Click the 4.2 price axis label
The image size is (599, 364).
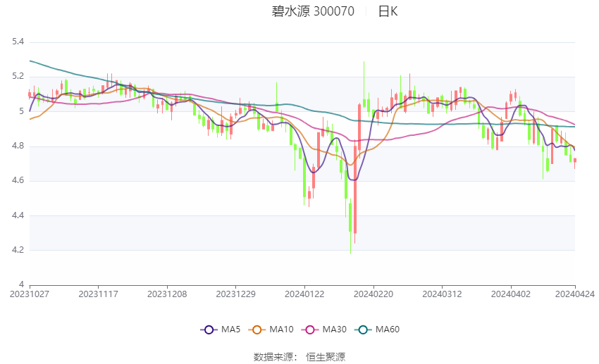[18, 250]
